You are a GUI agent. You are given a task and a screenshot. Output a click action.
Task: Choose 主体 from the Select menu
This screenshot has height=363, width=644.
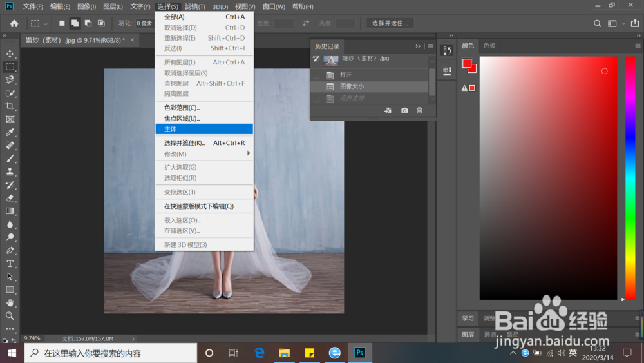204,129
